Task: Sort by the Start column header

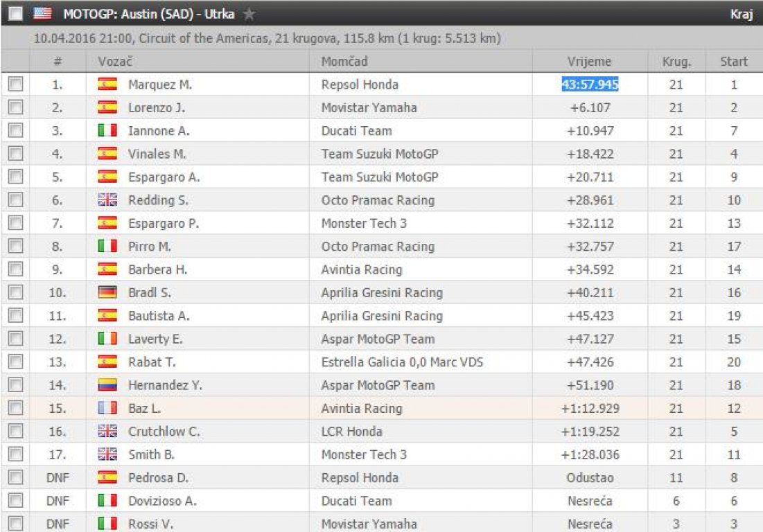Action: (x=734, y=61)
